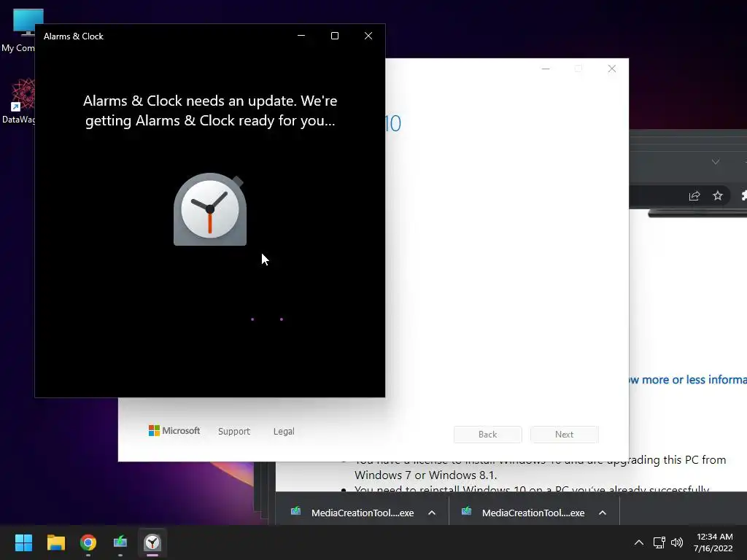Viewport: 747px width, 560px height.
Task: Click Alarms & Clock taskbar icon
Action: tap(152, 542)
